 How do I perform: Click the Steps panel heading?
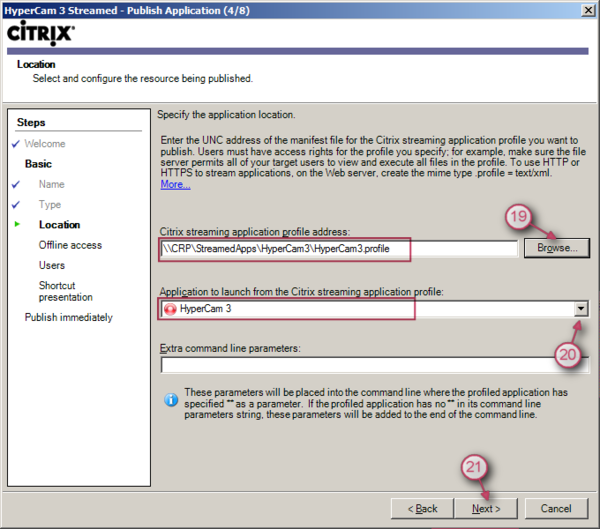click(x=31, y=122)
